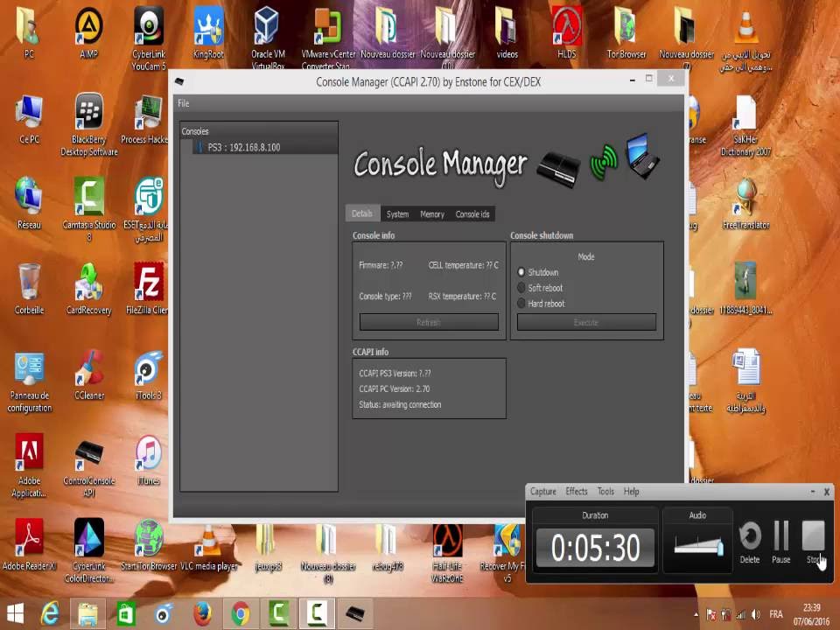Open CyberLink YouCam 5 shortcut
Viewport: 840px width, 630px height.
149,38
